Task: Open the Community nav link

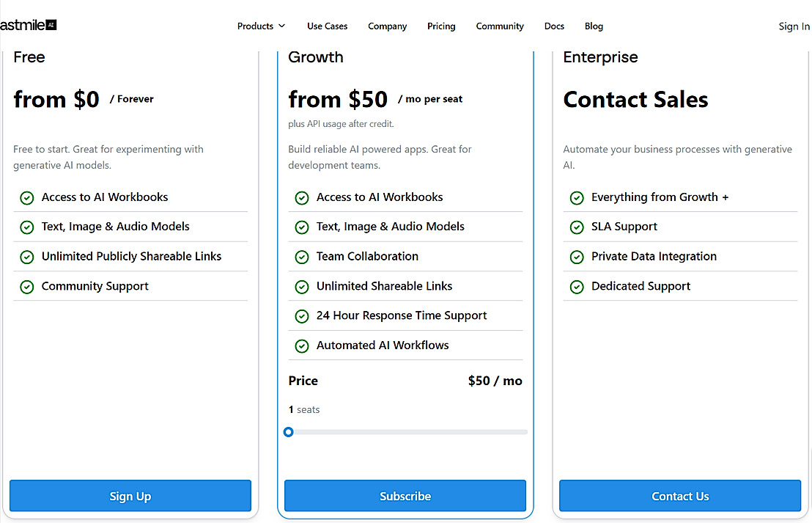Action: [x=500, y=26]
